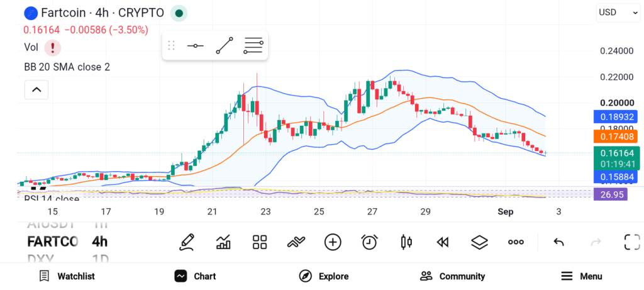The height and width of the screenshot is (290, 644).
Task: Open the indicators chart icon
Action: [x=223, y=242]
